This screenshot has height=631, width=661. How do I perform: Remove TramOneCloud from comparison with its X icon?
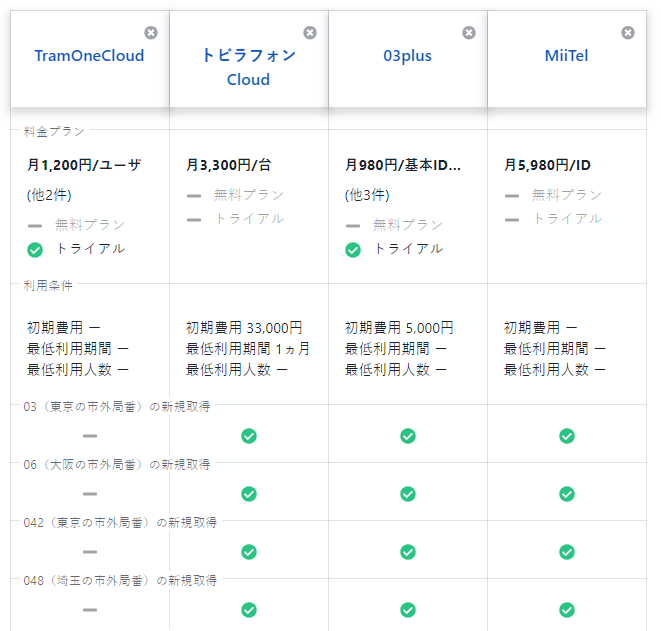[151, 33]
